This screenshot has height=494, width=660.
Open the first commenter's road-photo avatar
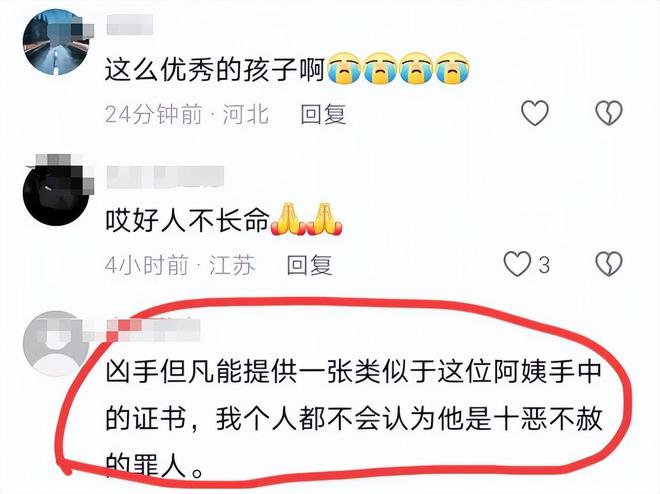click(56, 42)
